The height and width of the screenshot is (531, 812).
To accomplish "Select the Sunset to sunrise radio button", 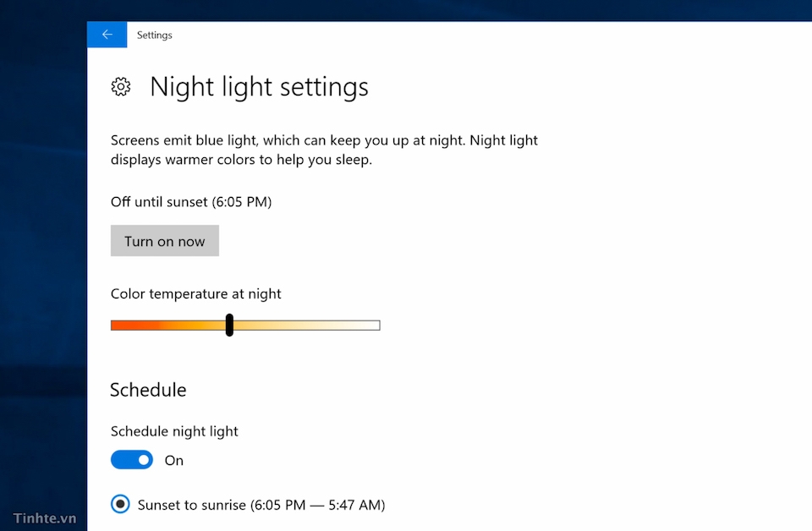I will [121, 505].
